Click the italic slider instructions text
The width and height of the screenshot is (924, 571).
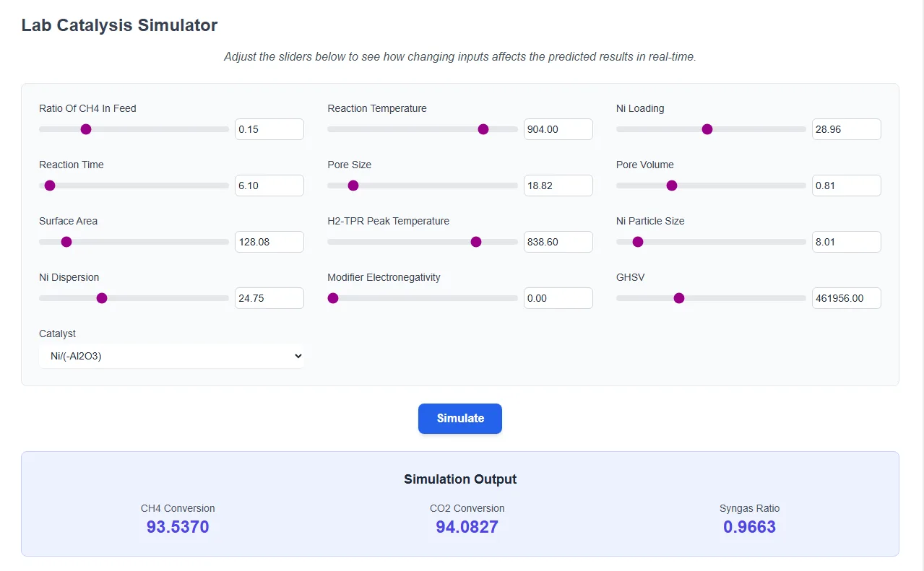tap(460, 56)
